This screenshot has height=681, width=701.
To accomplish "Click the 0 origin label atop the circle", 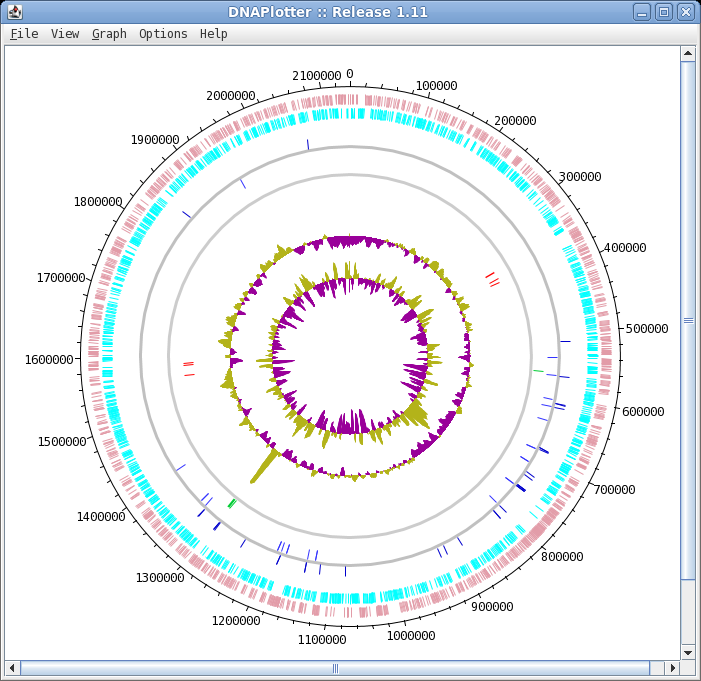I will tap(350, 74).
